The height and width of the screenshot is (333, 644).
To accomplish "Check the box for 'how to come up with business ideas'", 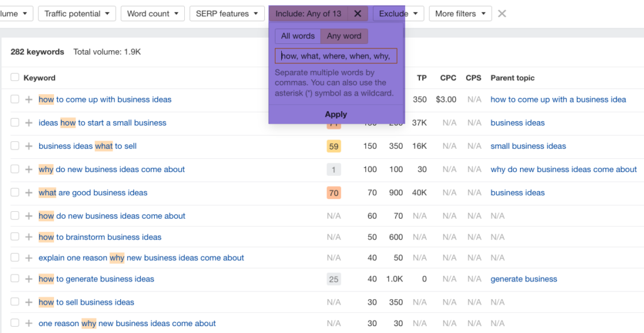I will [14, 99].
